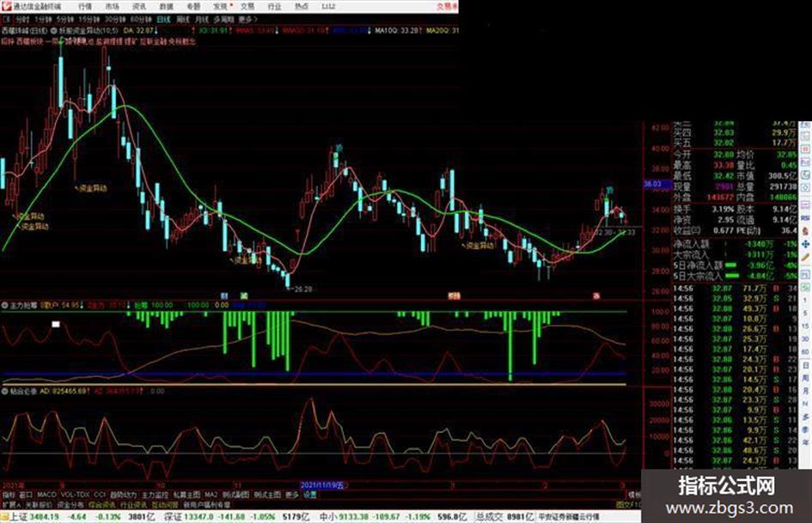Click sidebar 季 period button
Image resolution: width=812 pixels, height=523 pixels.
click(805, 429)
